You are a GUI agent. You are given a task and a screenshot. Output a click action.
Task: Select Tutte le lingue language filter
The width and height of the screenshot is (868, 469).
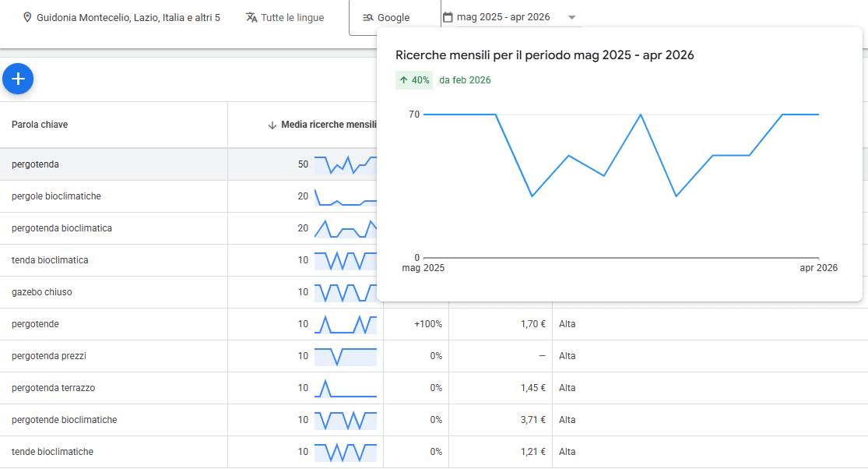pos(292,18)
